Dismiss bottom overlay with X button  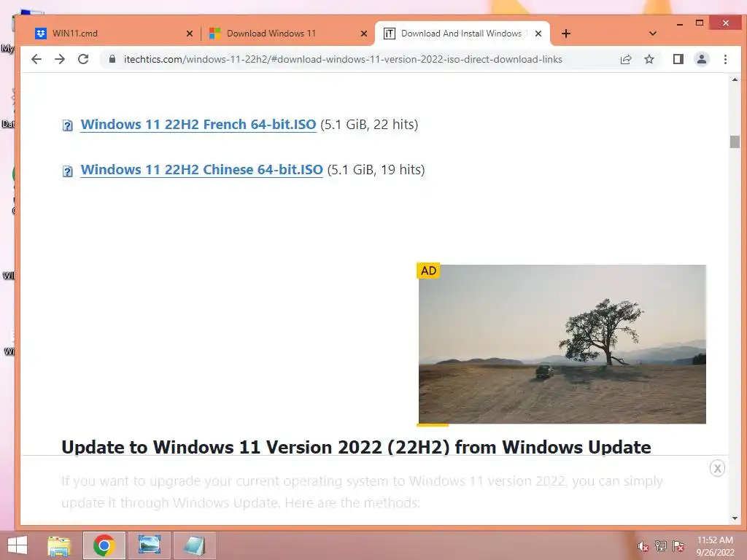click(x=717, y=468)
